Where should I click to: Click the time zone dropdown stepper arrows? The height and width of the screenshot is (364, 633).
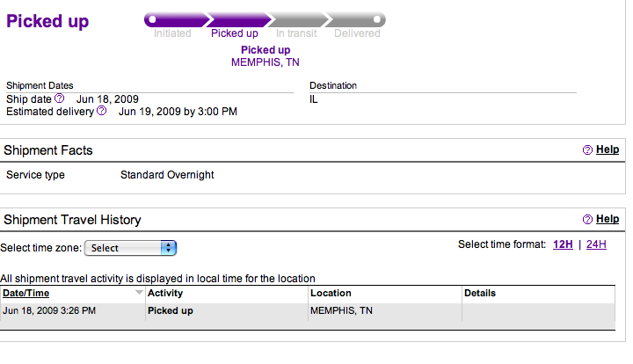(168, 248)
